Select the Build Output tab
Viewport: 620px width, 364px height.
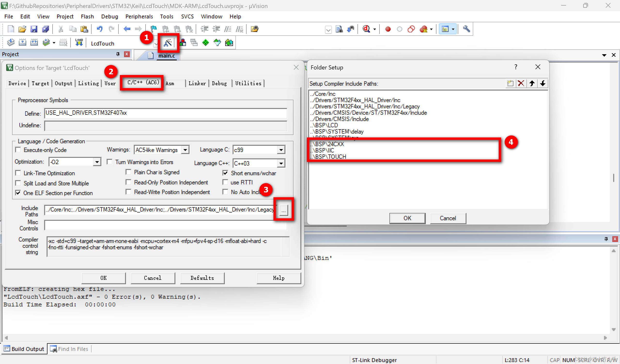tap(24, 349)
